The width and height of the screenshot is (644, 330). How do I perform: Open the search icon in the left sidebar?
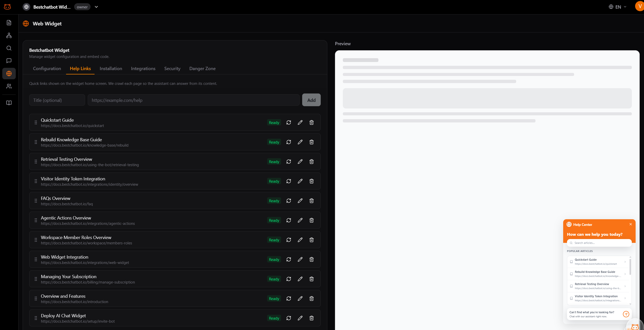[9, 48]
